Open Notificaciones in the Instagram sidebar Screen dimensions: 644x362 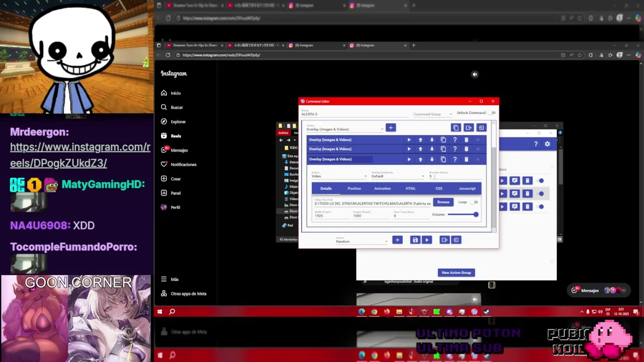(x=179, y=164)
